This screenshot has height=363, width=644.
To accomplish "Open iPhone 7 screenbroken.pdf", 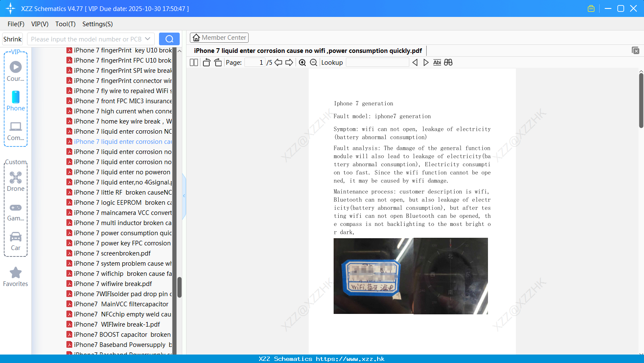I will (x=109, y=253).
